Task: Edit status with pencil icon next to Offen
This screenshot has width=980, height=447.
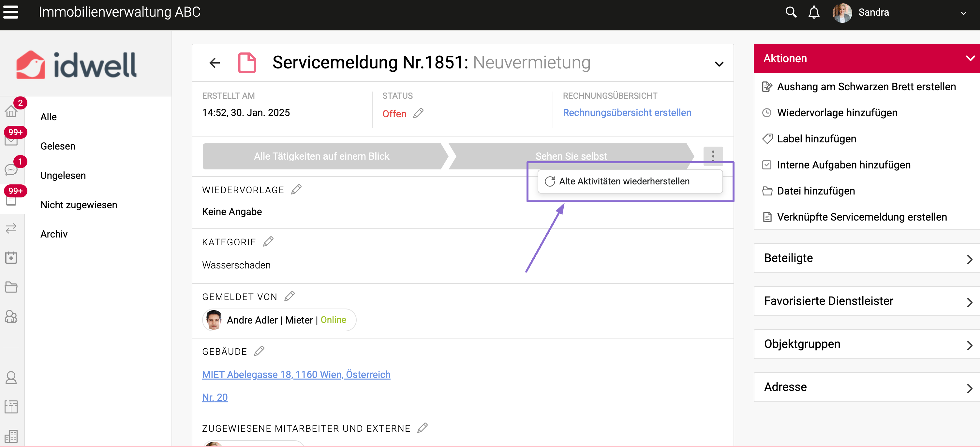Action: 418,113
